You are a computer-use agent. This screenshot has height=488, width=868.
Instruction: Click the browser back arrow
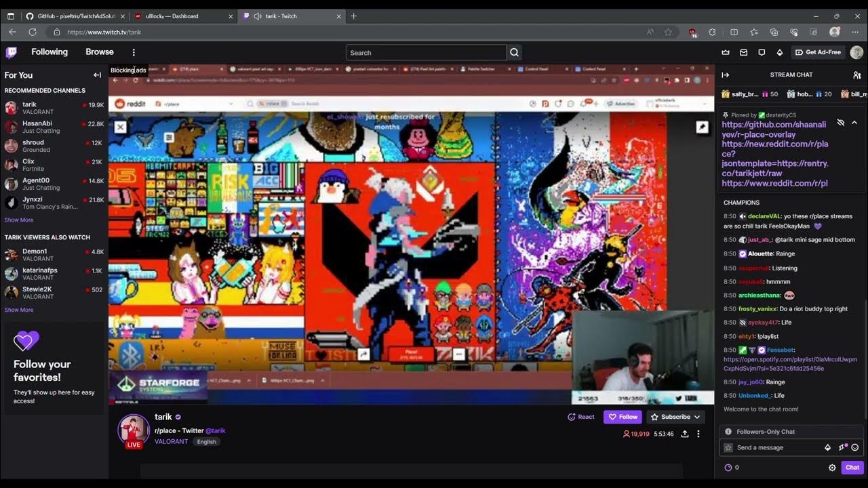pyautogui.click(x=12, y=32)
